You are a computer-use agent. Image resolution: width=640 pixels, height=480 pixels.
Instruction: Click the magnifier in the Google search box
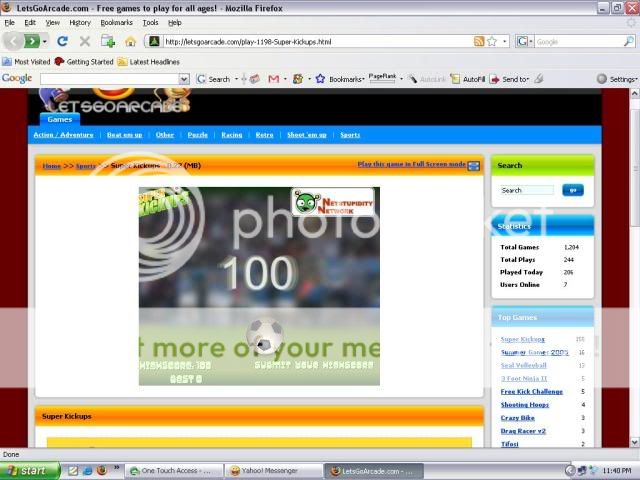pyautogui.click(x=629, y=41)
